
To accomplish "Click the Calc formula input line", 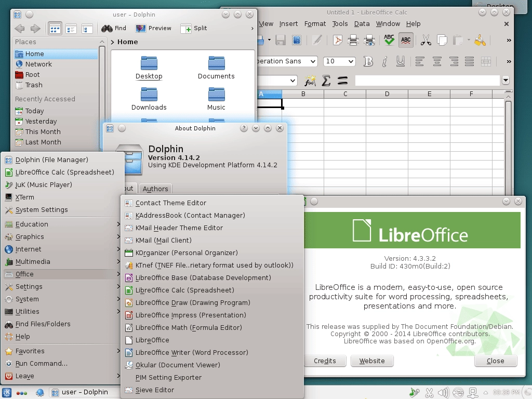I will click(x=428, y=81).
